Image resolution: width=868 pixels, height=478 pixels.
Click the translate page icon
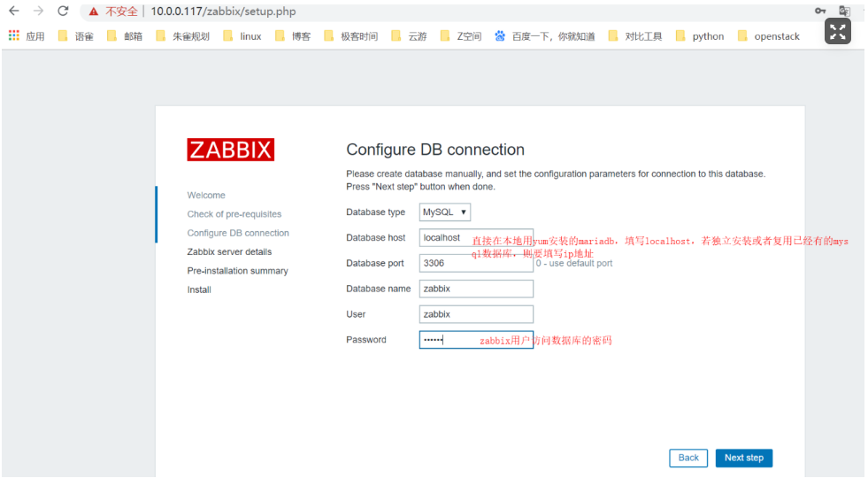[844, 11]
